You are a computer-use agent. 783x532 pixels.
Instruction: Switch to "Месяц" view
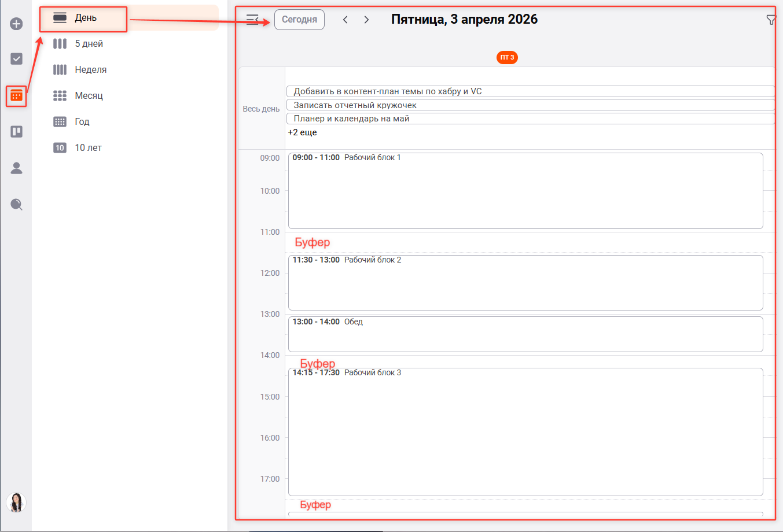coord(89,96)
